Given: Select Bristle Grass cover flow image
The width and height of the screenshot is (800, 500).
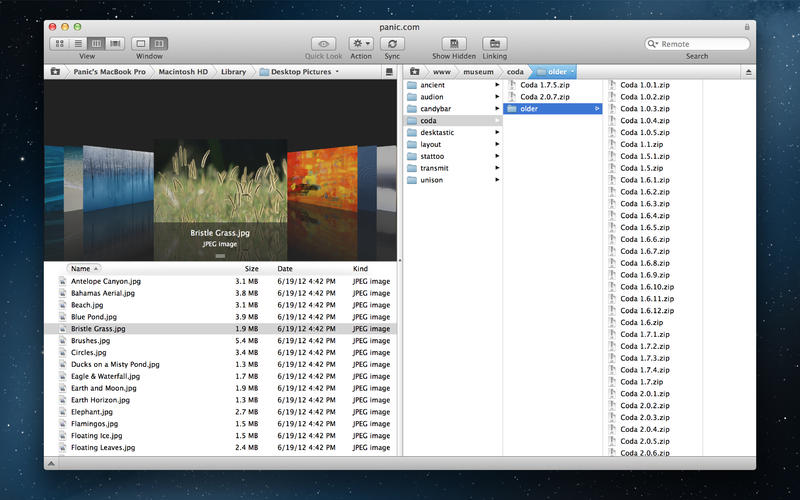Looking at the screenshot, I should (220, 181).
